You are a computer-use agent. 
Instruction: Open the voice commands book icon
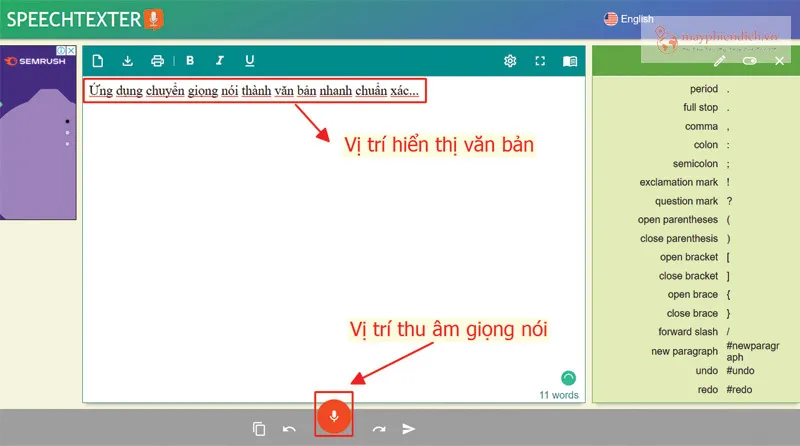point(570,61)
